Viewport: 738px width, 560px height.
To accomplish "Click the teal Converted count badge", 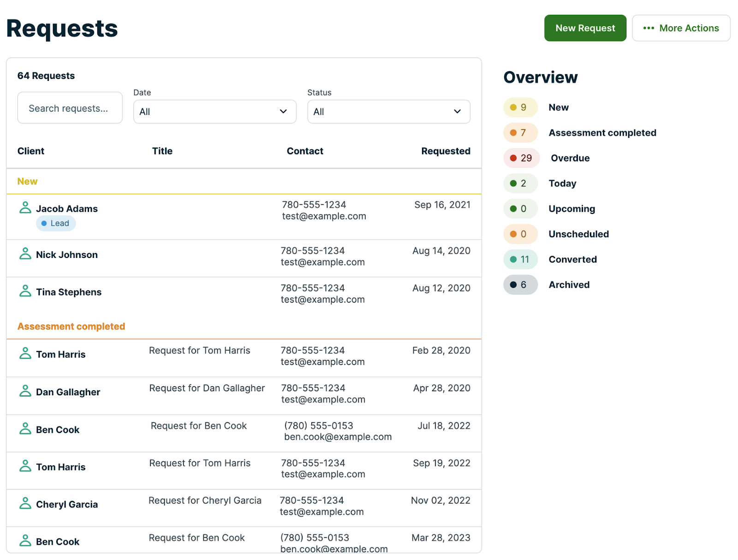I will pyautogui.click(x=520, y=259).
